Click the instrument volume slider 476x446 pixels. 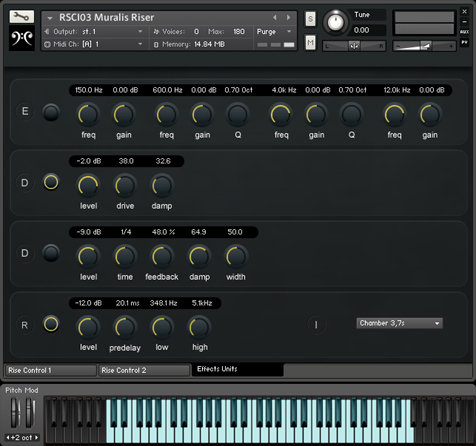[x=424, y=46]
